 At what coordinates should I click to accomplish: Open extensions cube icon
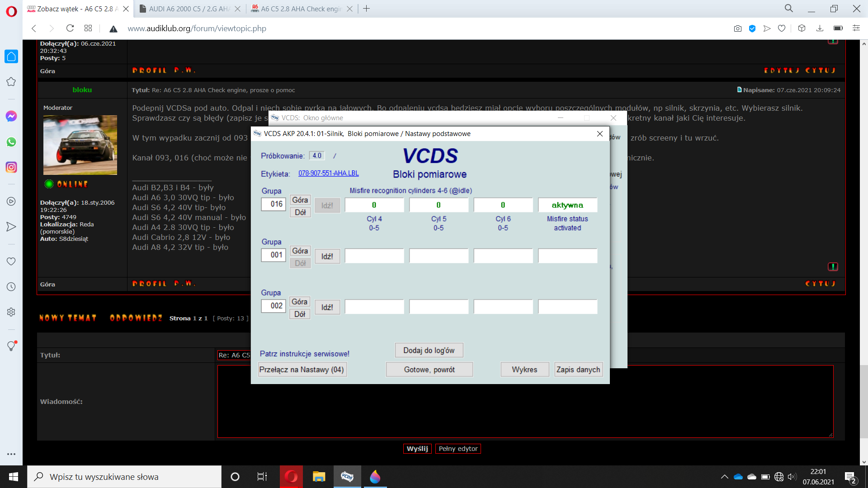pyautogui.click(x=802, y=28)
